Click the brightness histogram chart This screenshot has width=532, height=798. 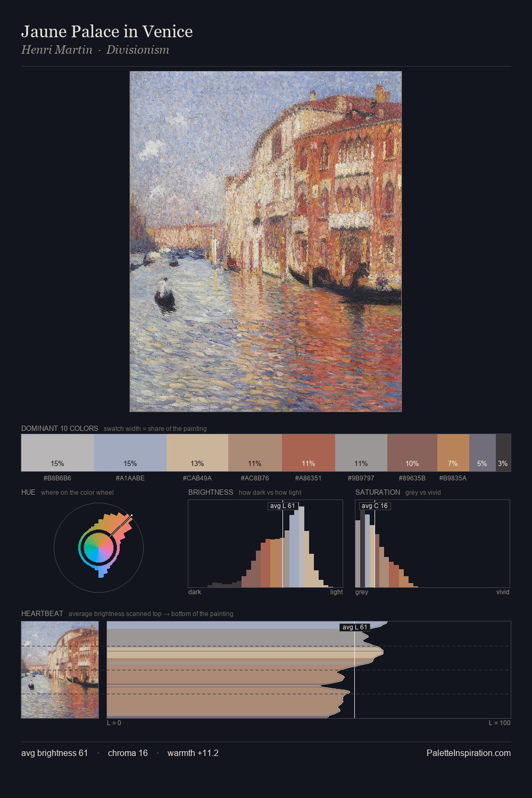pos(265,544)
